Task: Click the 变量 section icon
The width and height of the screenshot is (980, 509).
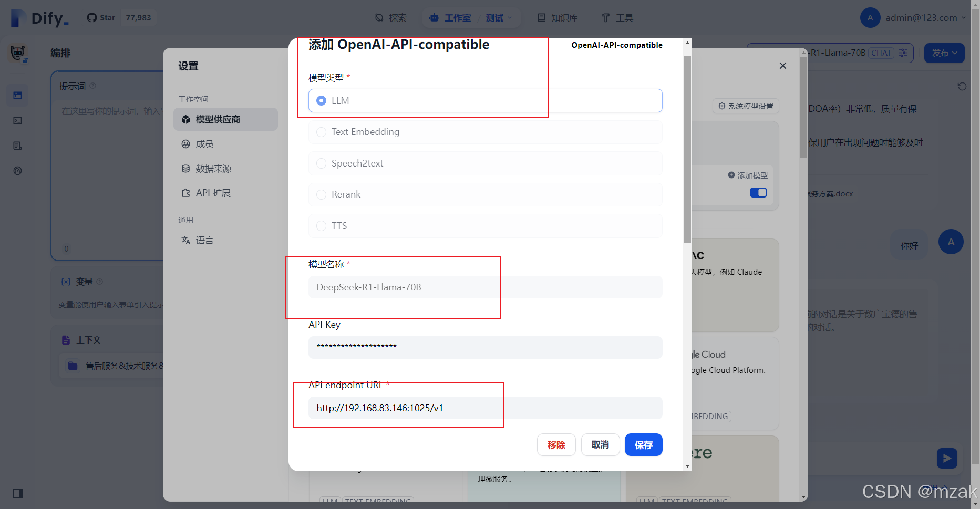Action: tap(66, 282)
